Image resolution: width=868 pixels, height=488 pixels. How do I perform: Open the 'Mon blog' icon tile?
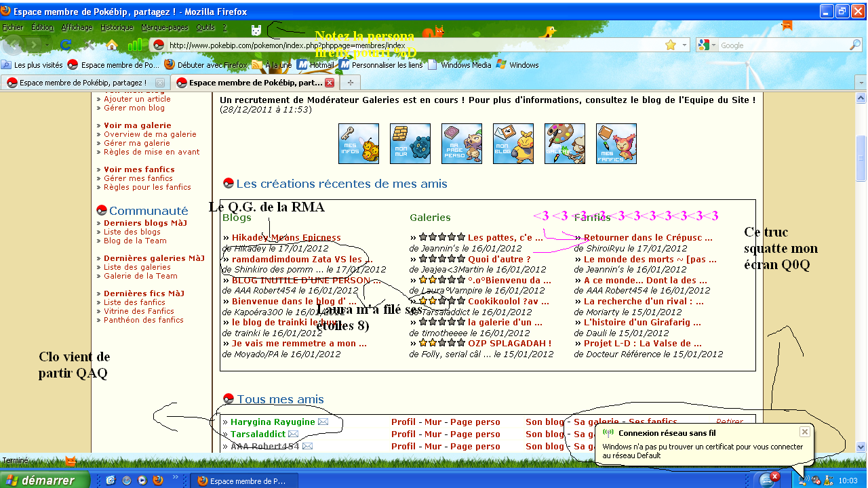[x=513, y=144]
